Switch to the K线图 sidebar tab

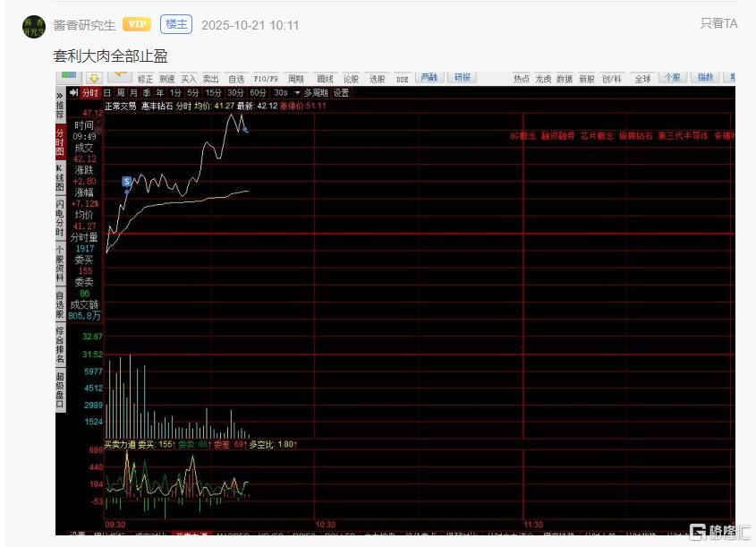60,177
